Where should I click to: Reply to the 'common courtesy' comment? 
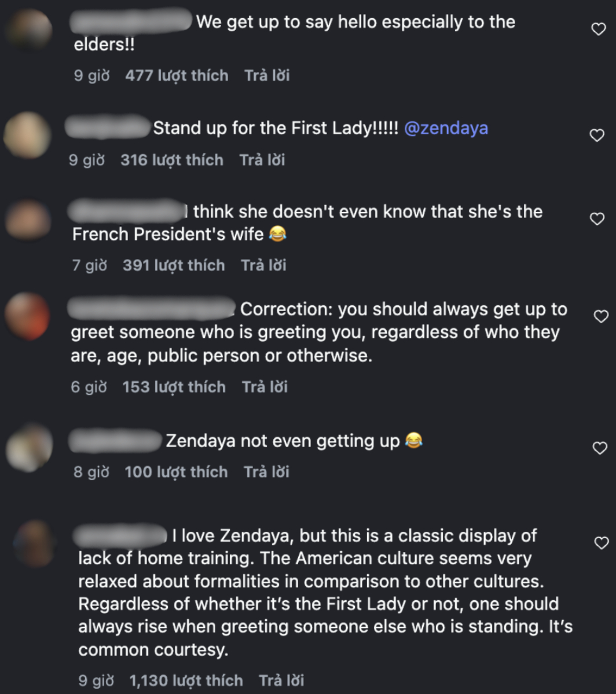(282, 680)
